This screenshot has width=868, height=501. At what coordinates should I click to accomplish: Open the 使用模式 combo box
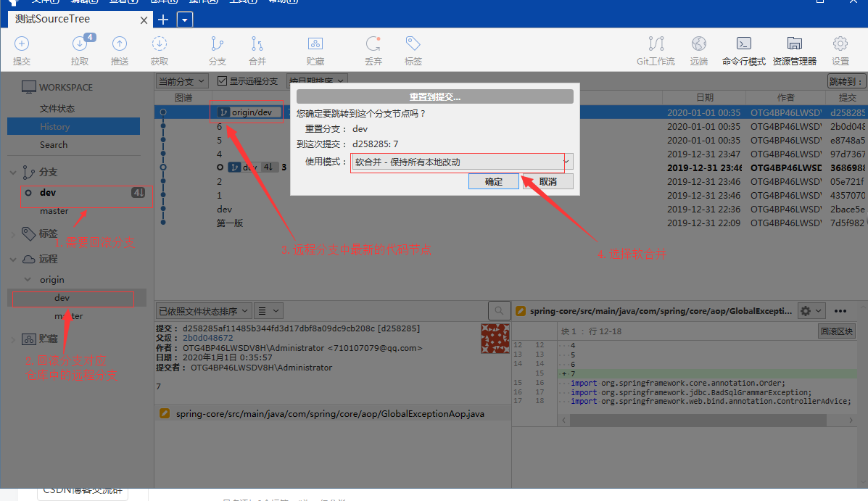click(461, 162)
